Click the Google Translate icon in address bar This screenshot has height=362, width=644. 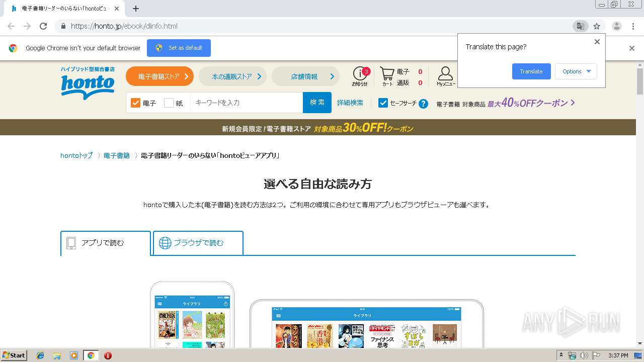click(581, 26)
